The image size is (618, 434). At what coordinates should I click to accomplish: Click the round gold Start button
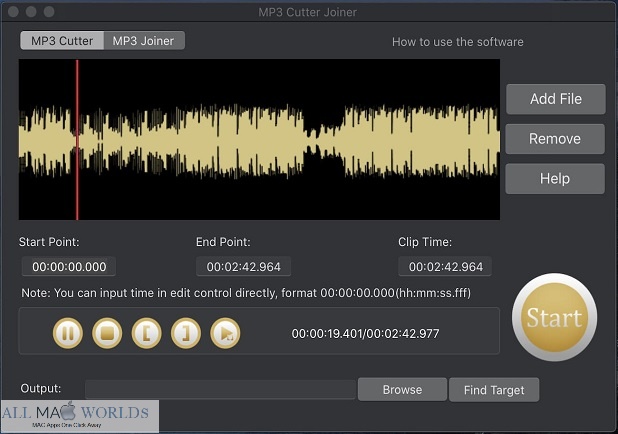555,317
